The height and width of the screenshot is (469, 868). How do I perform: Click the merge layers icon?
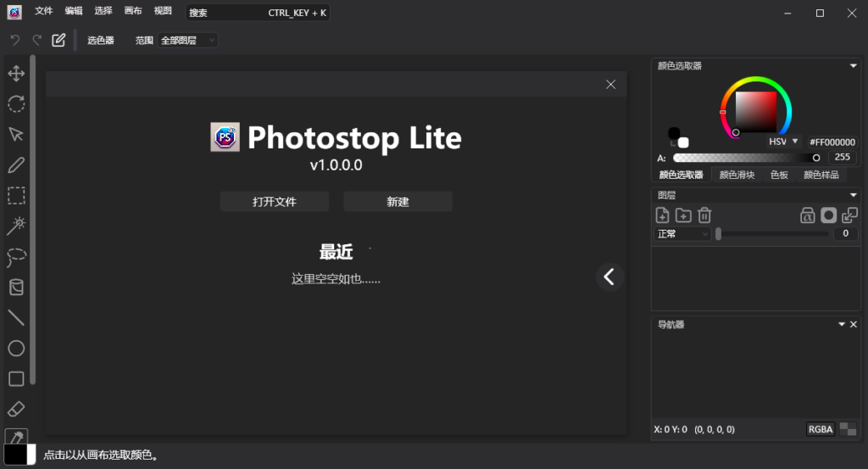point(849,215)
